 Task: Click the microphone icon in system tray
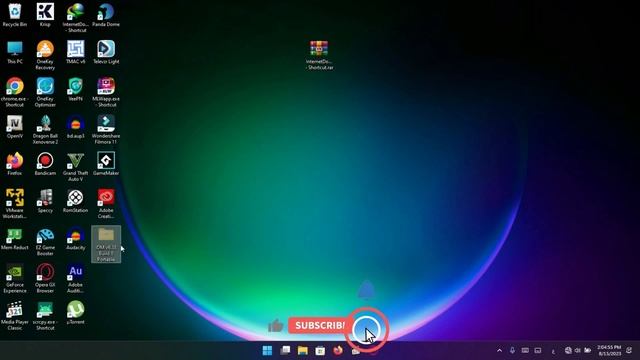[512, 350]
